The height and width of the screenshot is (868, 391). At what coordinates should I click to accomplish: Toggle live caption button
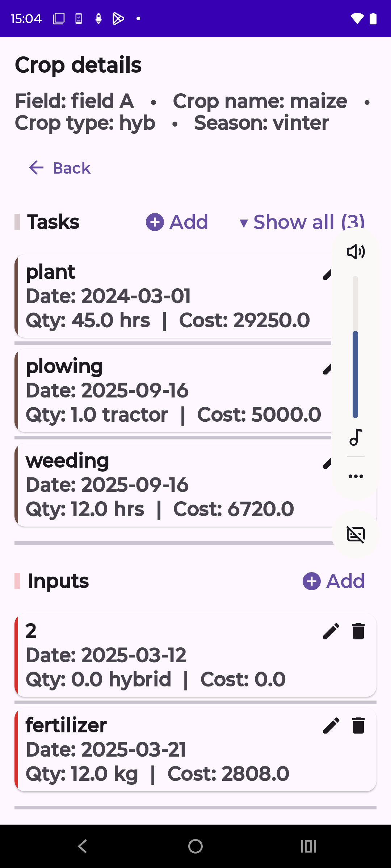pyautogui.click(x=356, y=534)
